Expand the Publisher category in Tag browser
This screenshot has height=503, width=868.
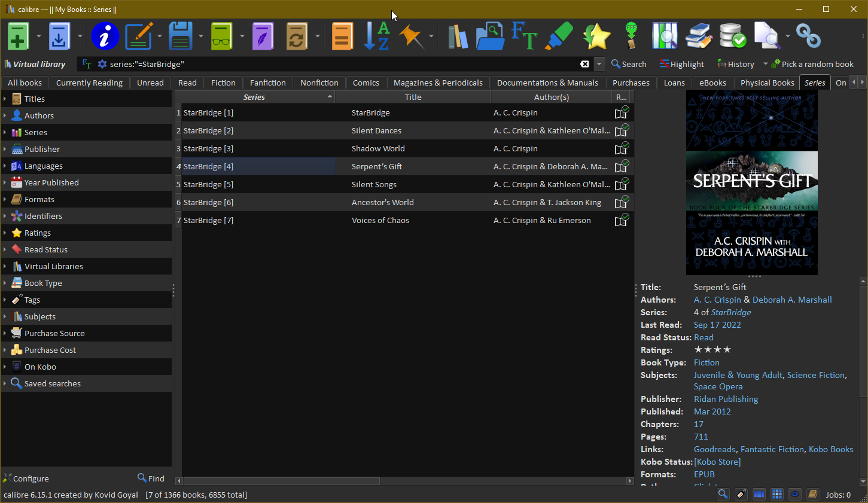pyautogui.click(x=5, y=149)
